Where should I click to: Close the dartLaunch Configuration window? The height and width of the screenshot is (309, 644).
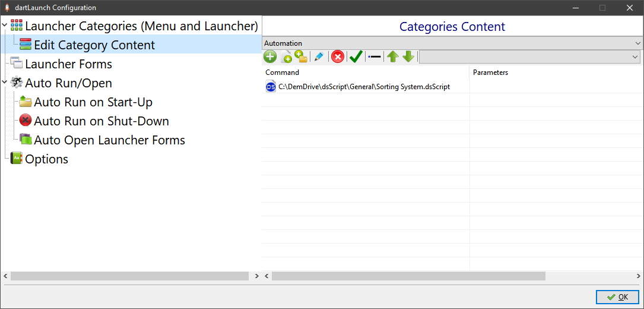(x=629, y=7)
